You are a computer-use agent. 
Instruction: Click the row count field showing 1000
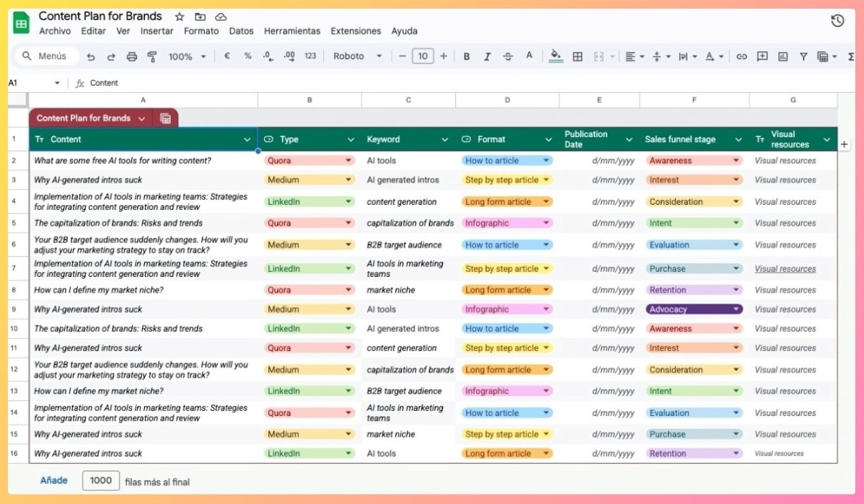101,480
